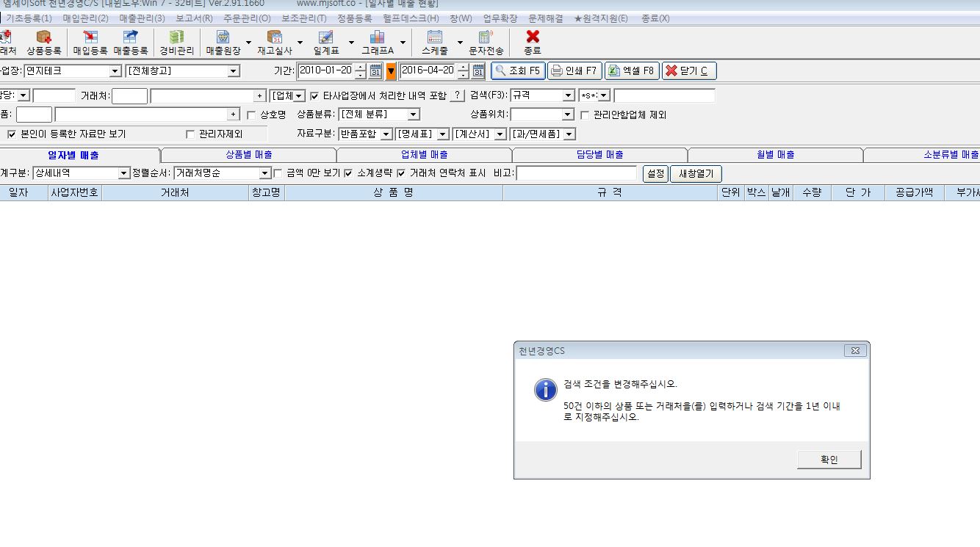Click the orange period preset arrow button
This screenshot has height=547, width=980.
point(391,71)
